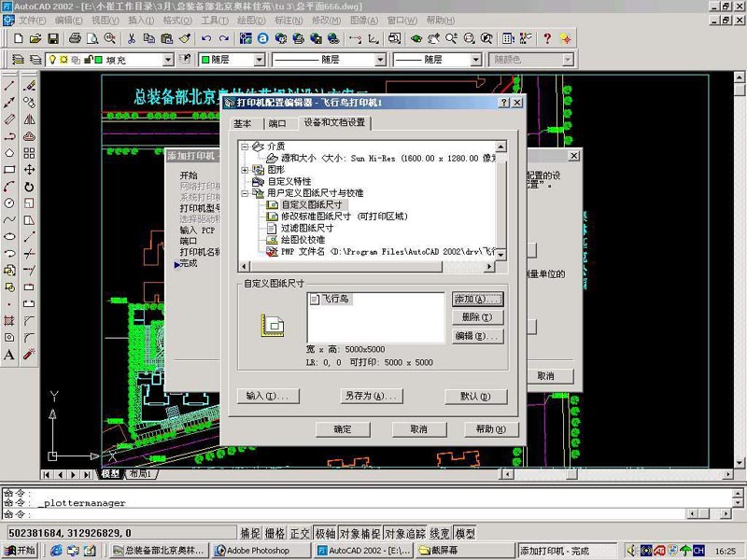Select the Hatch tool
This screenshot has height=560, width=747.
[x=9, y=320]
